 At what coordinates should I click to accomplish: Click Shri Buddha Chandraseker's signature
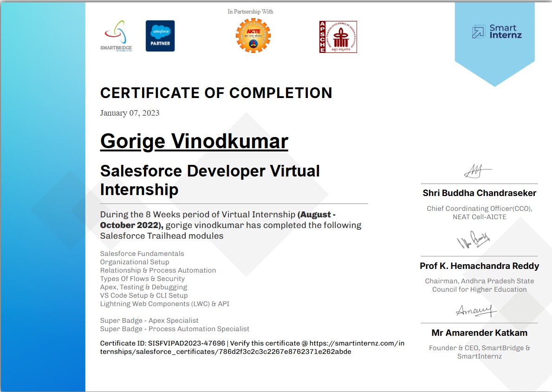tap(478, 172)
